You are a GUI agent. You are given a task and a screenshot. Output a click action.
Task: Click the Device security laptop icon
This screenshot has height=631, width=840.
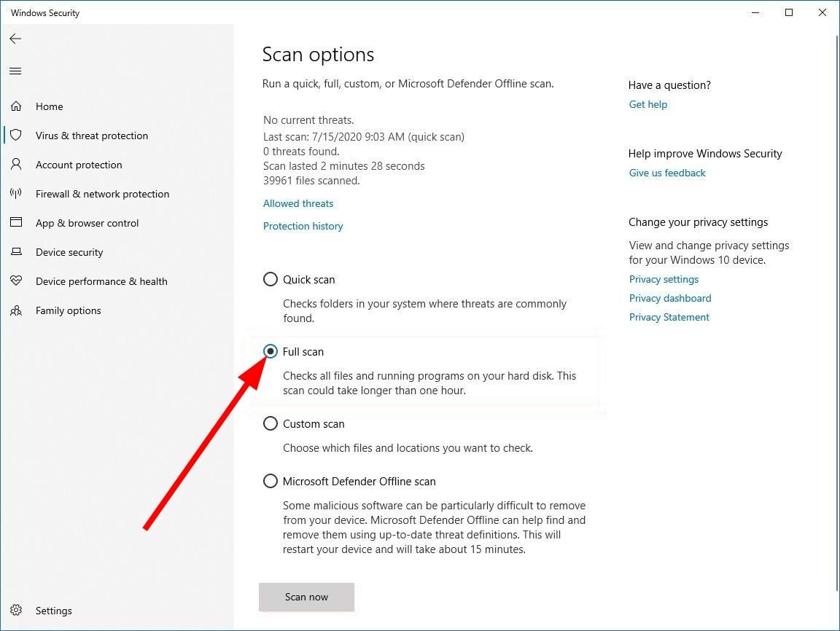[16, 251]
